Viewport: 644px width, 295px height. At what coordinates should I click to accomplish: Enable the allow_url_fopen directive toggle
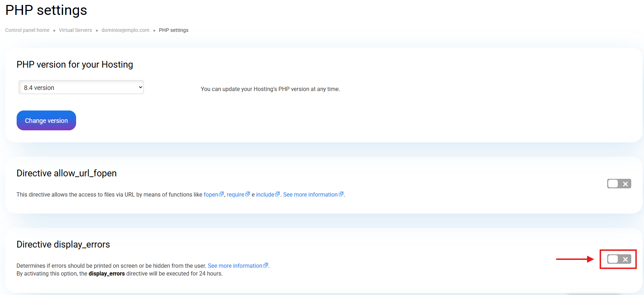pos(619,184)
